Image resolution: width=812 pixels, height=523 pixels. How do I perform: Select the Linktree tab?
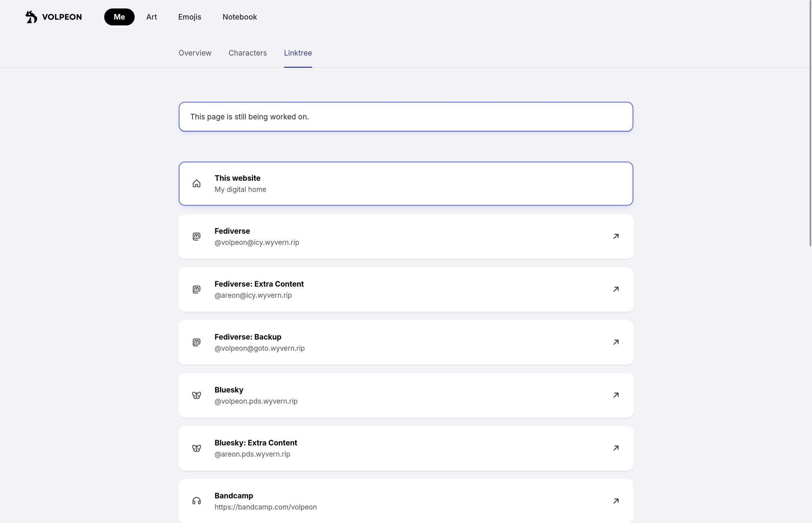[298, 53]
